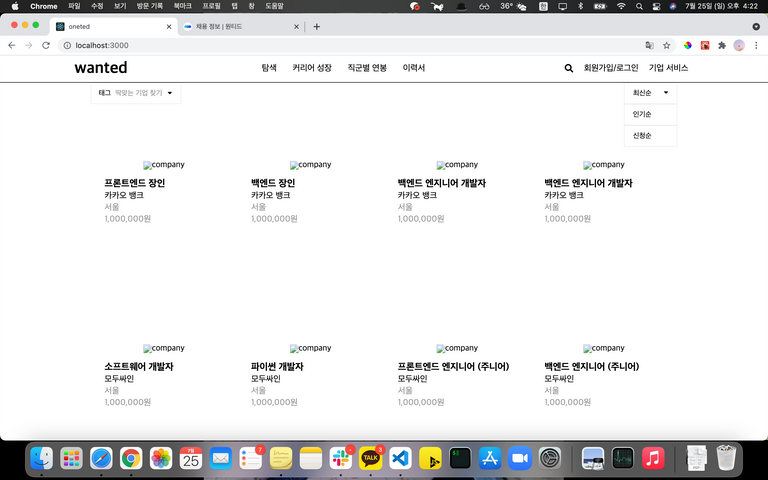Open Calendar from the dock
The height and width of the screenshot is (480, 768).
click(191, 459)
